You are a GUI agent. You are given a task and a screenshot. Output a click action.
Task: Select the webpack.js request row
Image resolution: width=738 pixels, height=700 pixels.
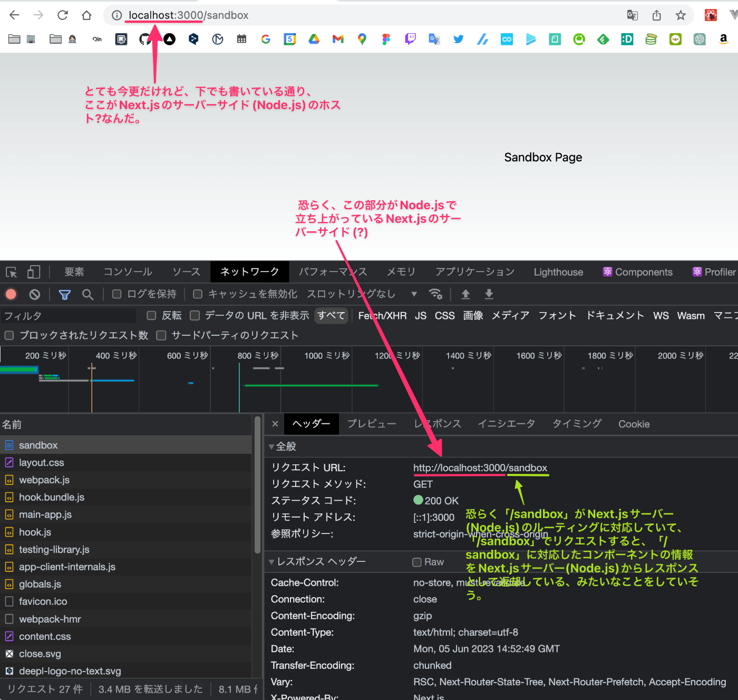(125, 480)
